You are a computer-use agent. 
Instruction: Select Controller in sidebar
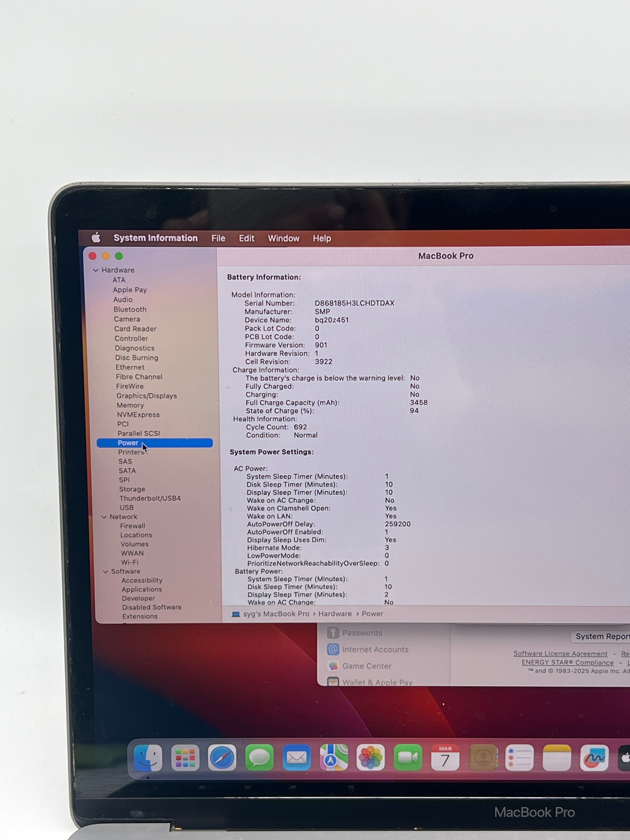tap(131, 338)
